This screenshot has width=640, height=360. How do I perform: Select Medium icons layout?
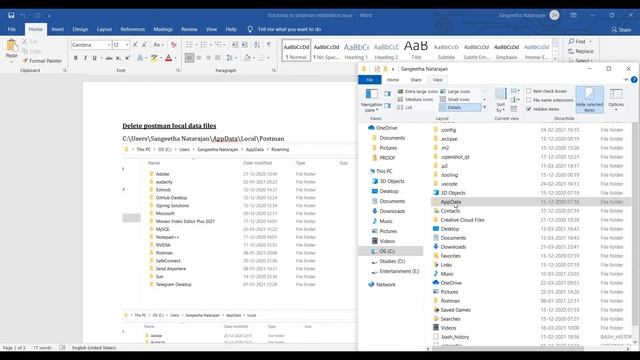[x=415, y=99]
